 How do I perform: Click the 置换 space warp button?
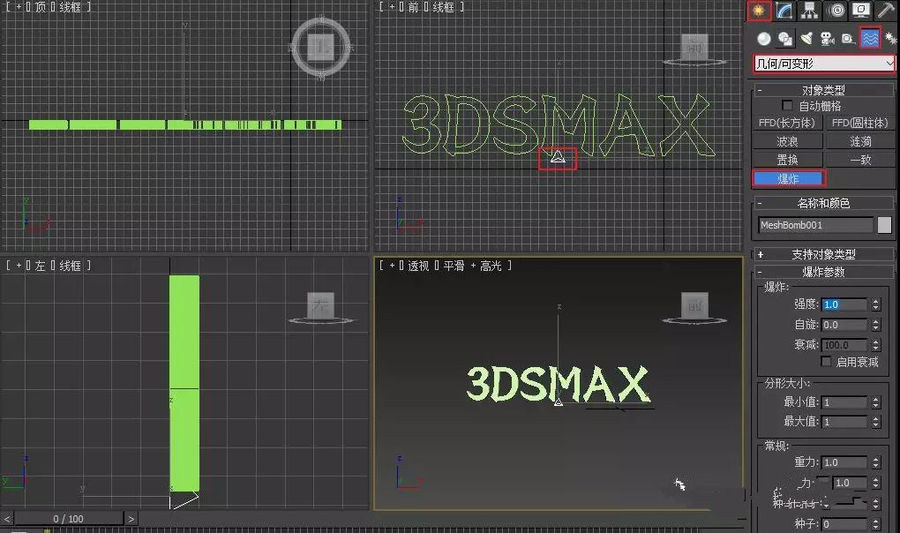[787, 159]
